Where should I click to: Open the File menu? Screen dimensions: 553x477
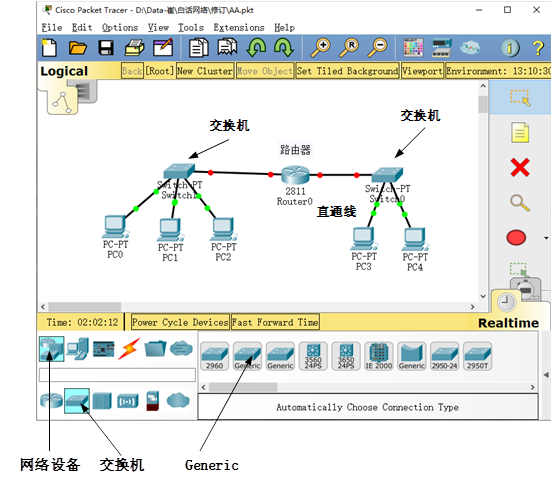coord(52,27)
